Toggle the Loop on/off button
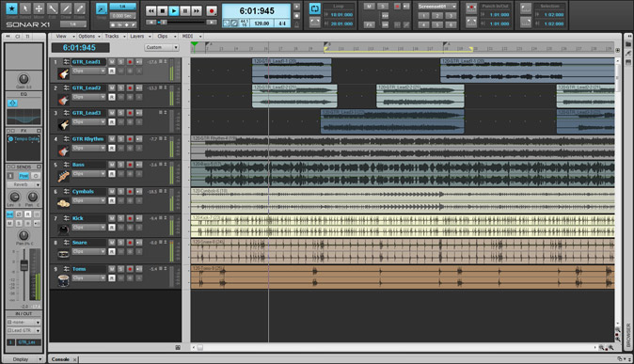Screen dimensions: 634x364 [314, 8]
